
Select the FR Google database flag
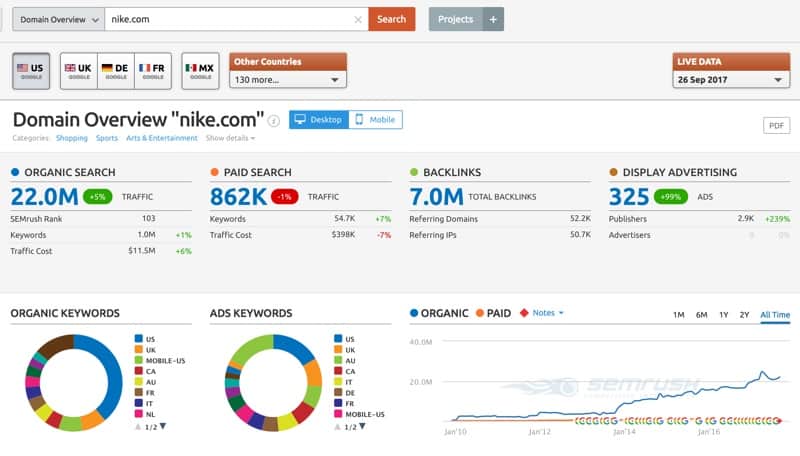152,71
